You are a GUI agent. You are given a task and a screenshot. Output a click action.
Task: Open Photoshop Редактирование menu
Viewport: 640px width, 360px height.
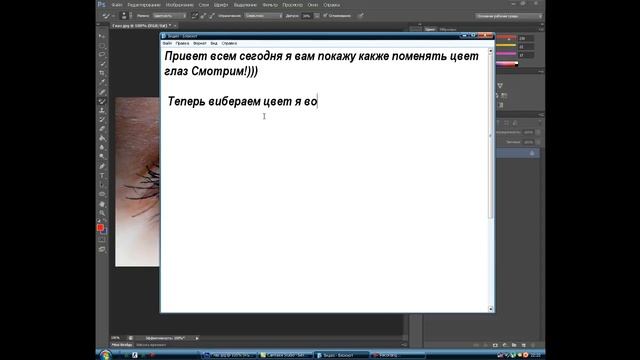(x=144, y=5)
